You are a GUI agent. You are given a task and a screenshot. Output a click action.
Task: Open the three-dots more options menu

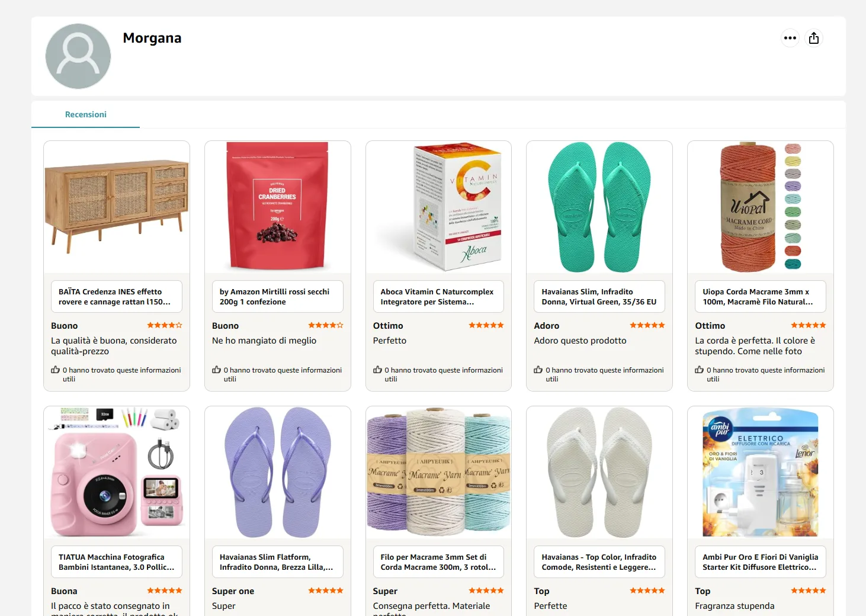[790, 38]
